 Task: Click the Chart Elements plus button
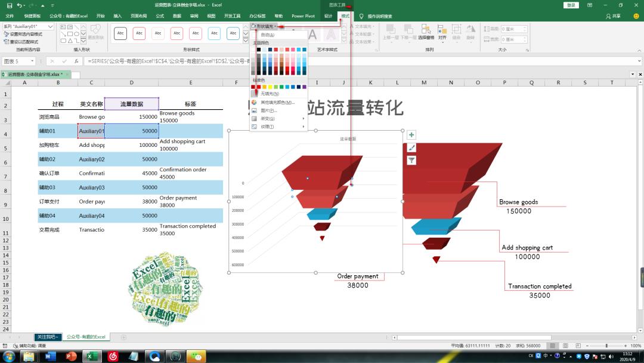[x=411, y=135]
